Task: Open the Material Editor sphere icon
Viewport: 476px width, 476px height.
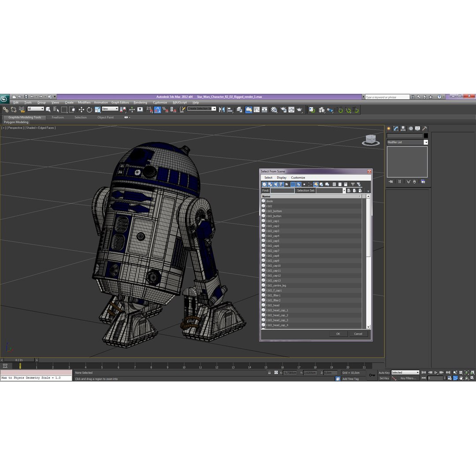Action: pos(274,110)
